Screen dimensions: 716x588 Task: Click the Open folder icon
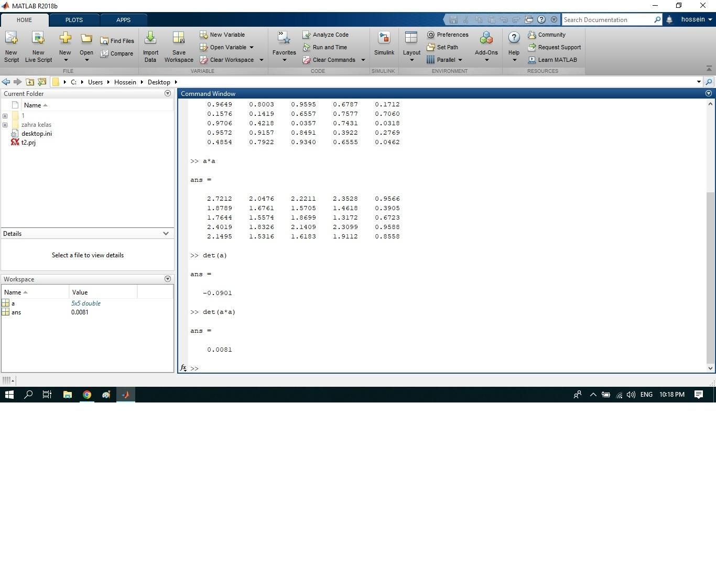coord(86,46)
